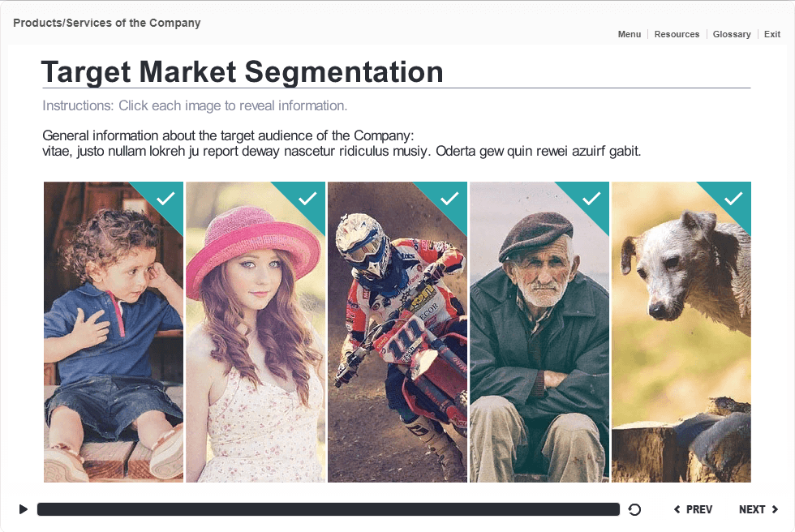Screen dimensions: 795x532
Task: Select the motocross rider image
Action: click(x=397, y=341)
